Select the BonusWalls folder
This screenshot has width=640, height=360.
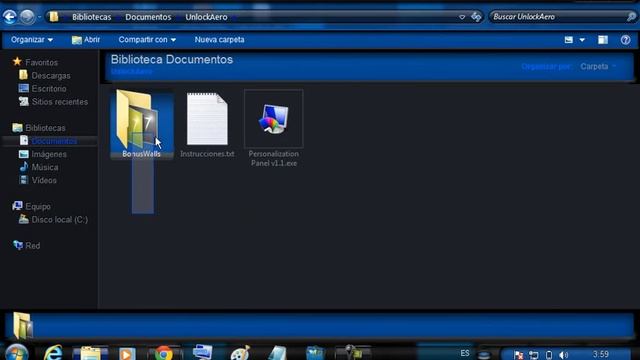141,124
